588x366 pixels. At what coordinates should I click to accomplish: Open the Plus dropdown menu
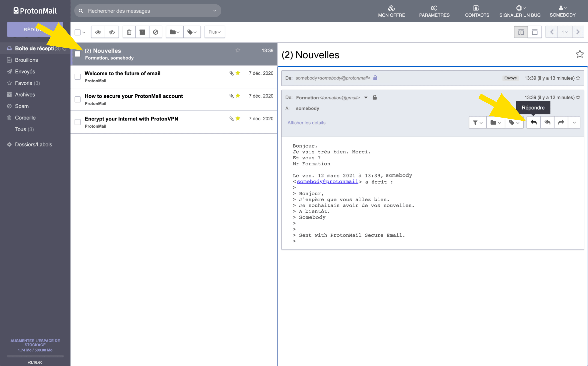click(x=214, y=32)
